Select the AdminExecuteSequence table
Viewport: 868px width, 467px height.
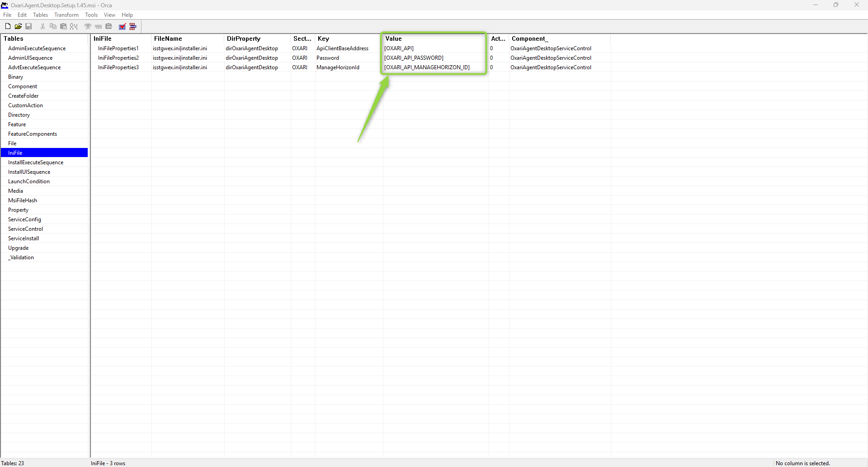pyautogui.click(x=44, y=48)
